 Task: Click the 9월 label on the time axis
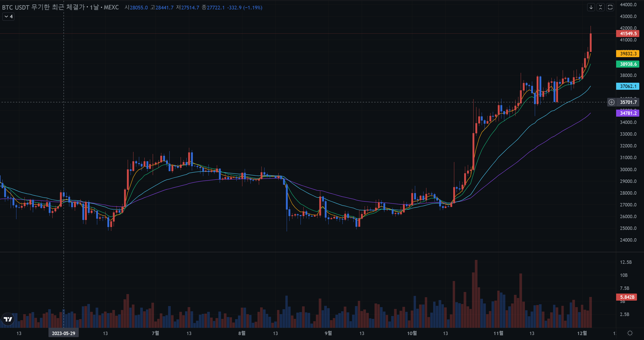pos(328,333)
